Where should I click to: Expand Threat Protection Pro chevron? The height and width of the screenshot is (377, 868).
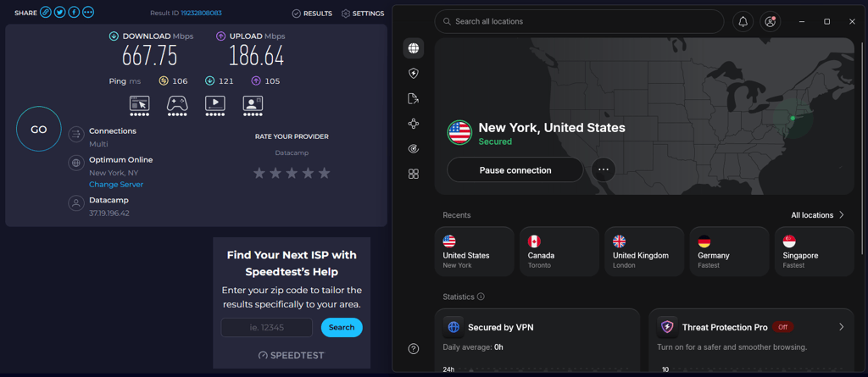click(842, 327)
